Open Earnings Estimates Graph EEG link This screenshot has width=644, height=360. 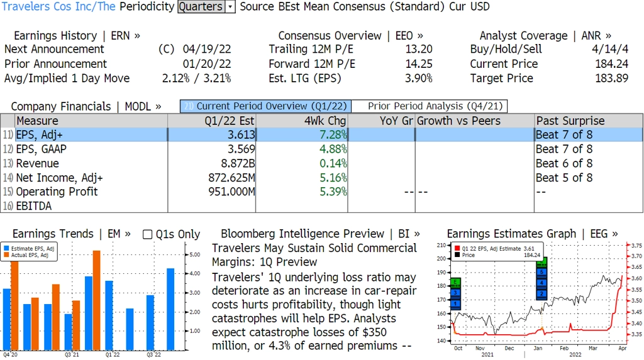pyautogui.click(x=532, y=234)
